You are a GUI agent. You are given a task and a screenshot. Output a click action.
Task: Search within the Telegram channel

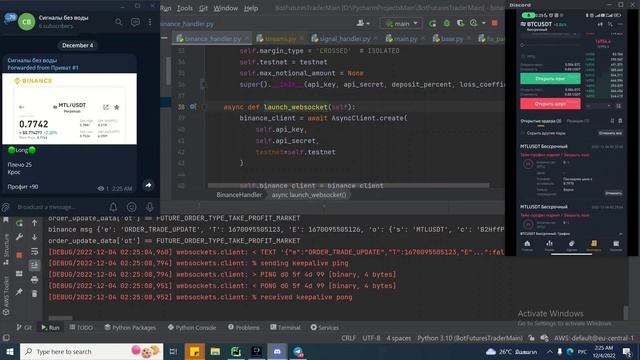(118, 22)
